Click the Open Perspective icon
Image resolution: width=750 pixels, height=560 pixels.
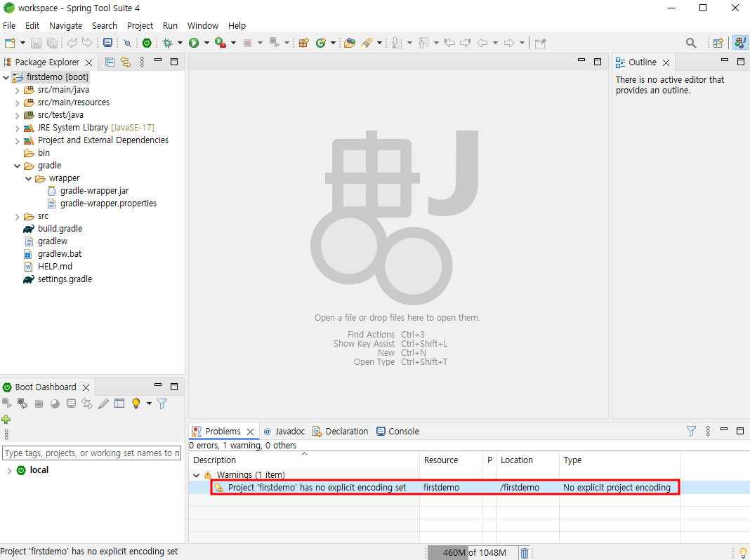(718, 43)
